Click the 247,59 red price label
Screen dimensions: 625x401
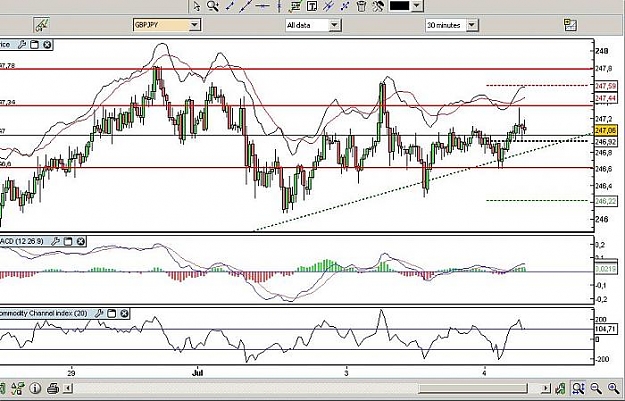(606, 86)
